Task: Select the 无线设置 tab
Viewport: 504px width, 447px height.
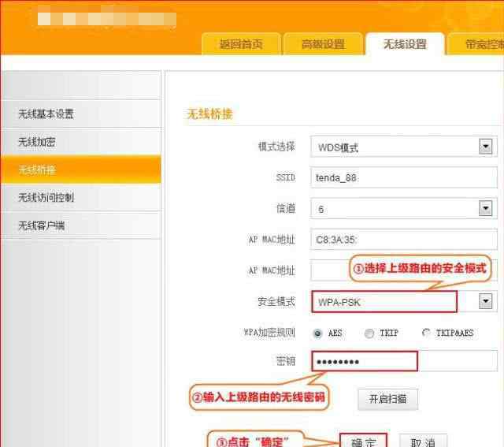Action: point(405,44)
